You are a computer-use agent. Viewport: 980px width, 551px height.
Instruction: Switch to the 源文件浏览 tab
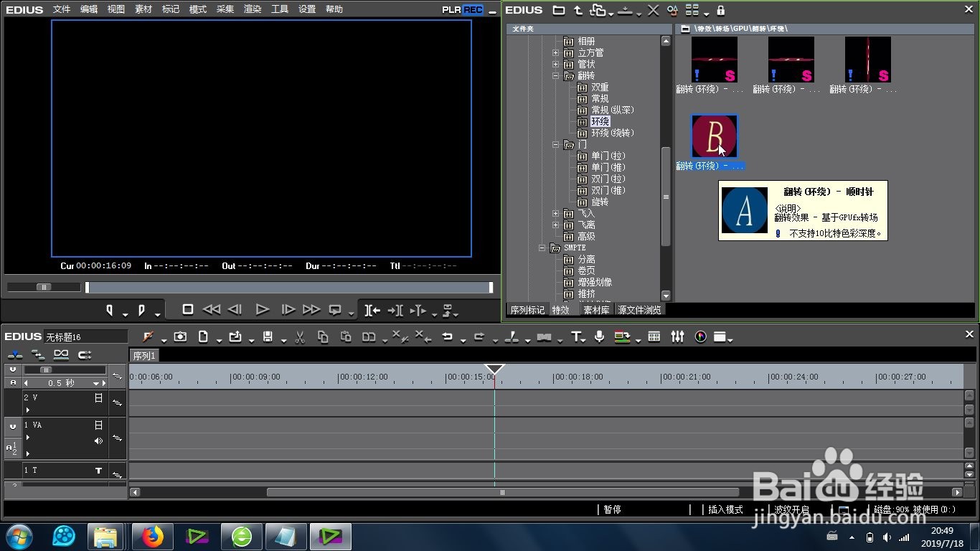[640, 310]
